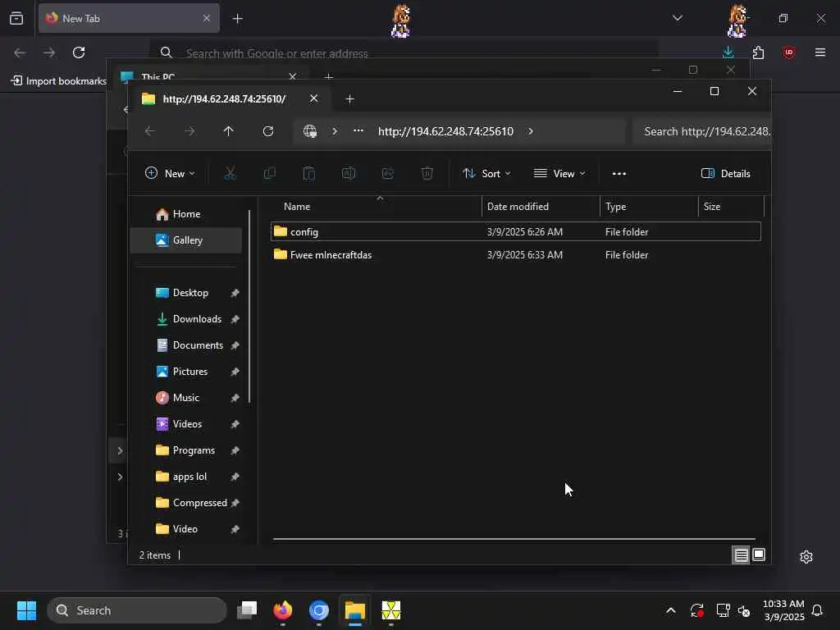Screen dimensions: 840x630
Task: Expand tree chevron beside apps lol
Action: (x=120, y=477)
